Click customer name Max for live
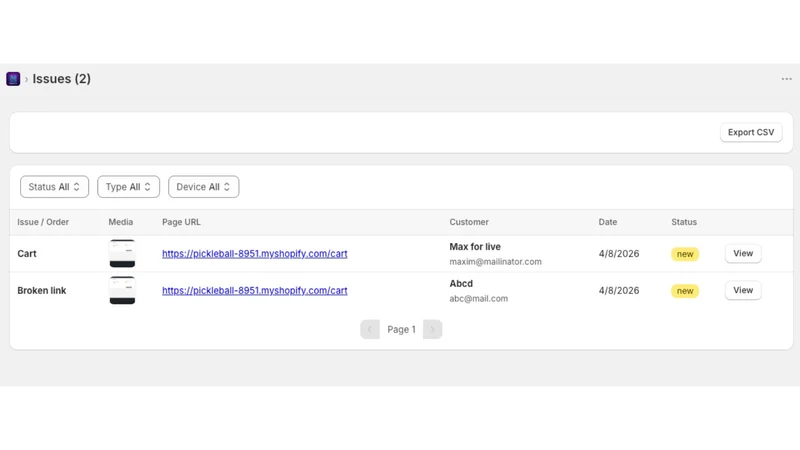The width and height of the screenshot is (800, 450). [475, 247]
